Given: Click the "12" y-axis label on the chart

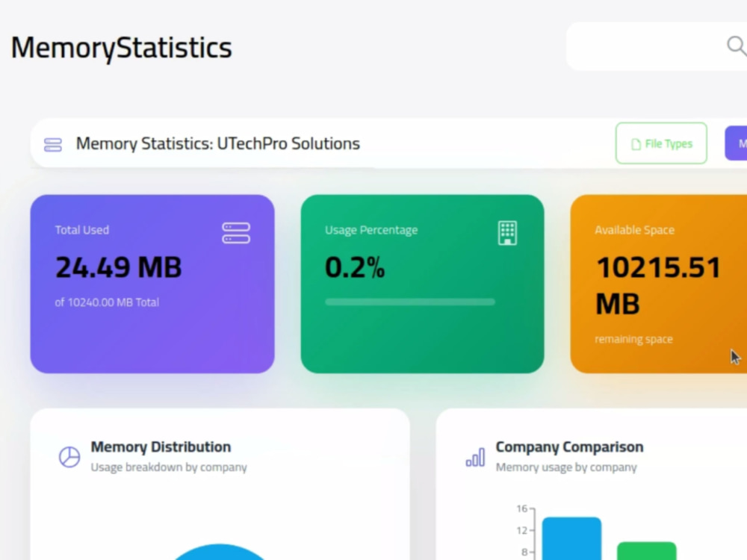Looking at the screenshot, I should [522, 530].
